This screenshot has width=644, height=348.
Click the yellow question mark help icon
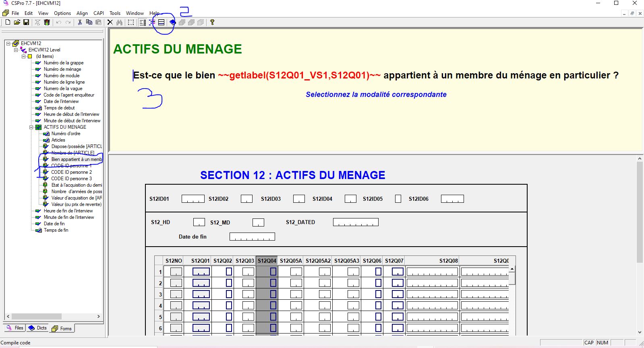[212, 23]
